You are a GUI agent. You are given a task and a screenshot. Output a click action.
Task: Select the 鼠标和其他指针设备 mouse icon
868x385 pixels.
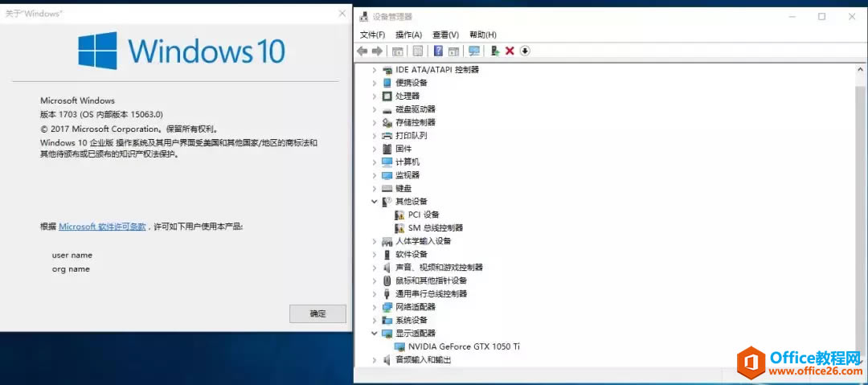point(387,281)
